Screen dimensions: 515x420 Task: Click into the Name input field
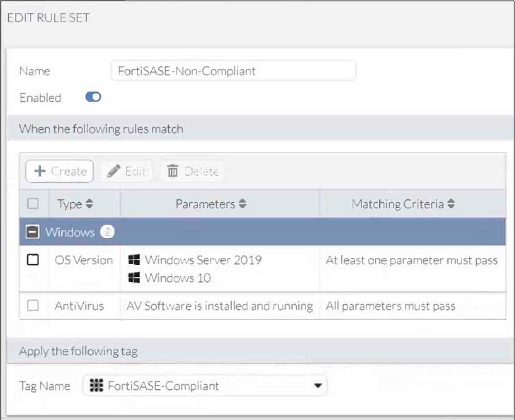(233, 71)
